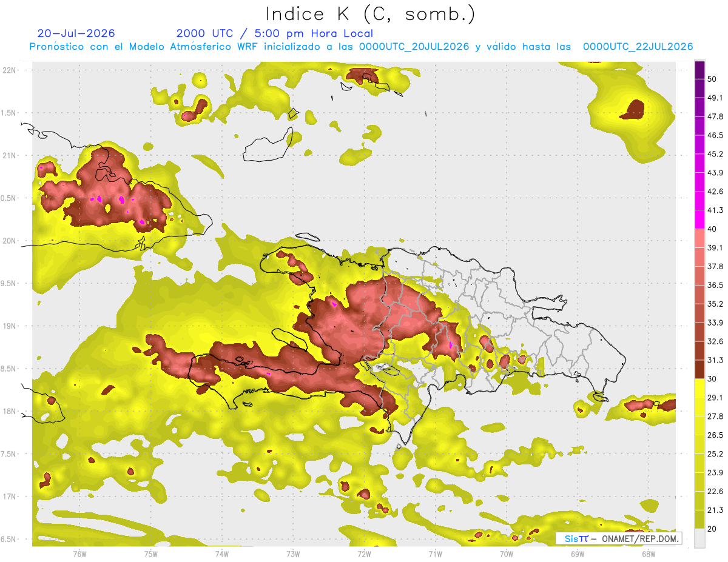Click the '33.9' value on the color scale
The image size is (728, 562).
pos(715,323)
